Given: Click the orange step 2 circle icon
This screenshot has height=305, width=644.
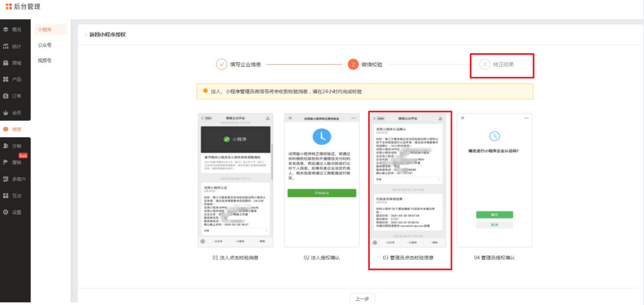Looking at the screenshot, I should 353,64.
